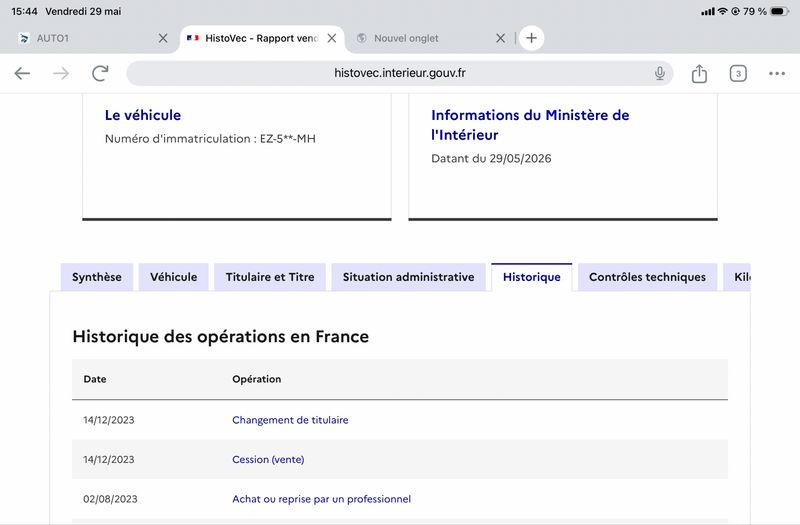Add a new tab with plus button

tap(531, 38)
